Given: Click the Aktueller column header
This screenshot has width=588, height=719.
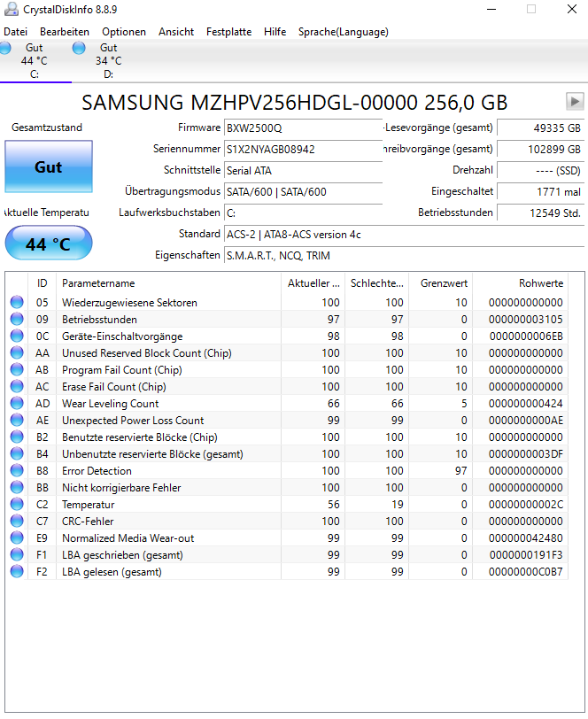Looking at the screenshot, I should 313,283.
